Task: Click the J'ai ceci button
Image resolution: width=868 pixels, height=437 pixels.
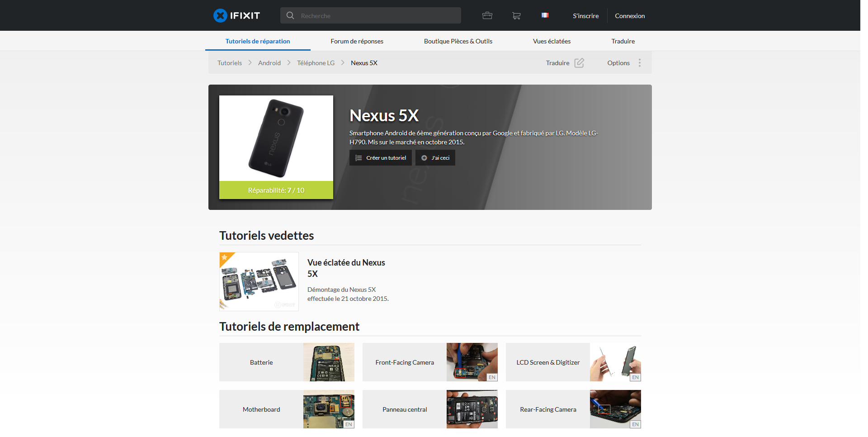Action: [435, 158]
